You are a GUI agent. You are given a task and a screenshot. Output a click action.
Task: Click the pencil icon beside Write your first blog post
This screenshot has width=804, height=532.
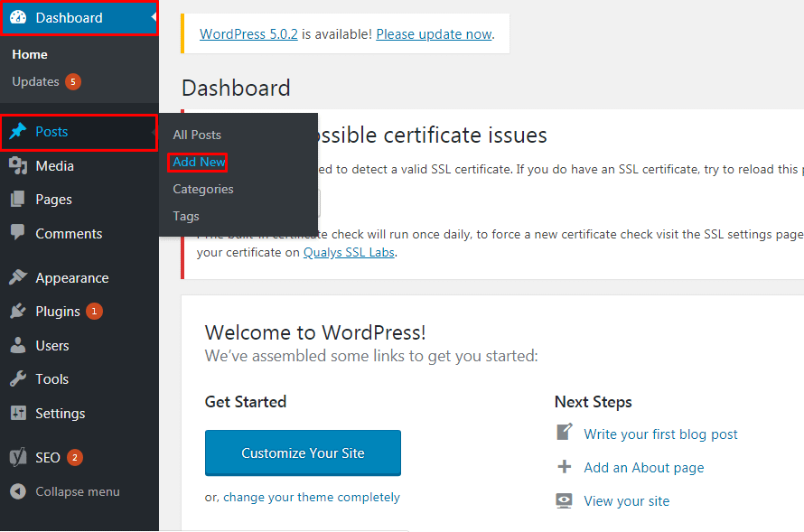coord(565,432)
